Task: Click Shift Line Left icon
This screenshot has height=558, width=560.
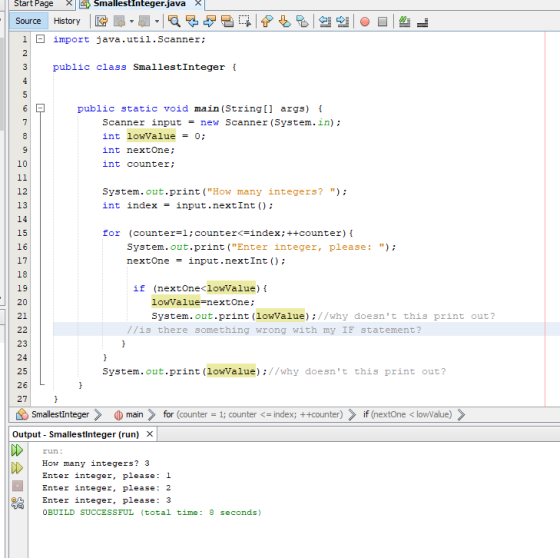Action: (x=325, y=21)
